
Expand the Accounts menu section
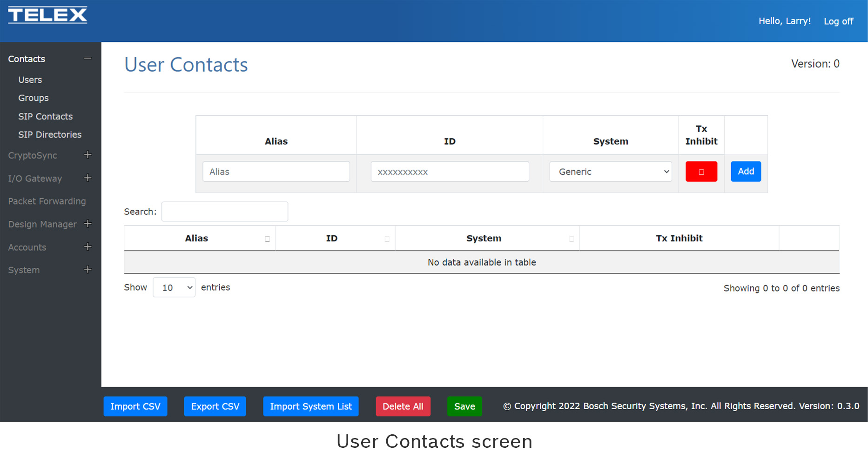[87, 247]
